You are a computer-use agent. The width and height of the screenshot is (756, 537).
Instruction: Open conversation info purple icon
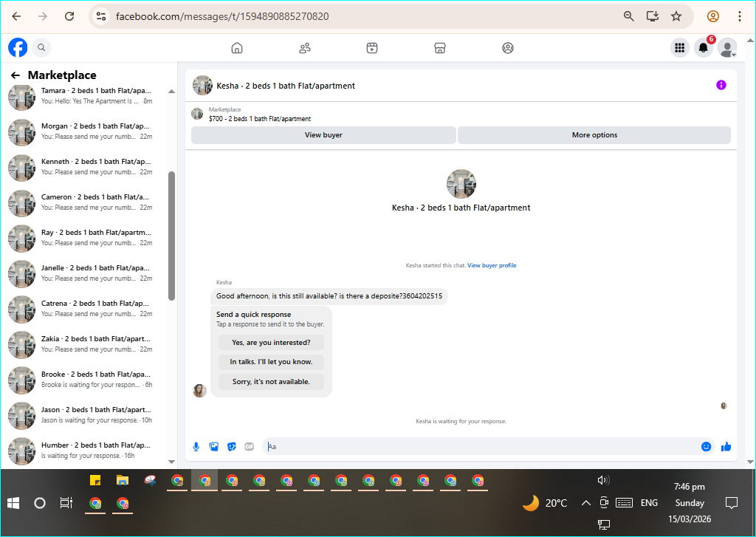tap(721, 85)
